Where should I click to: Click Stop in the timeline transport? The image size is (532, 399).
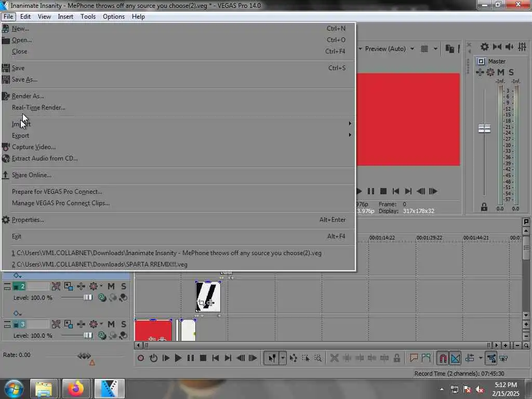[203, 358]
